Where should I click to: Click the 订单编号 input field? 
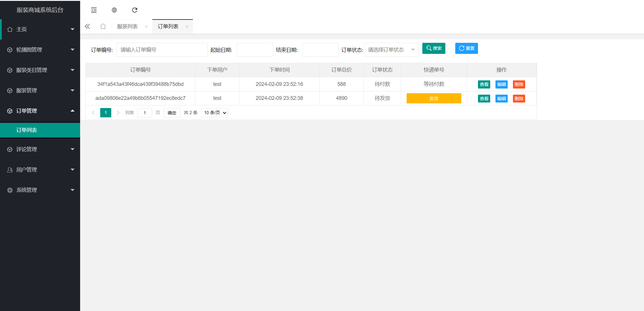coord(162,50)
